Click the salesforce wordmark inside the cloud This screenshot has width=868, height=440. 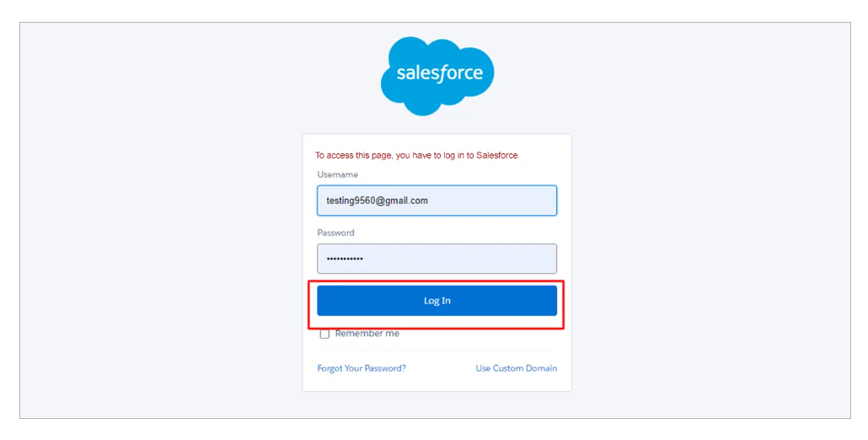439,73
